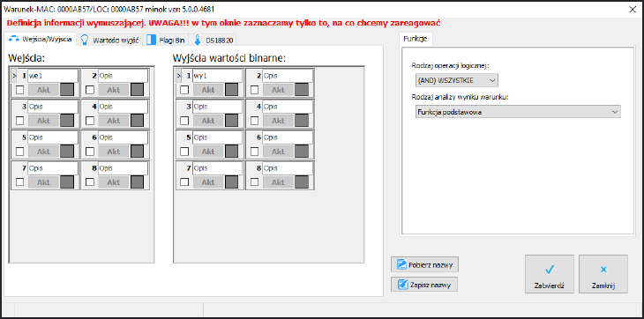644x319 pixels.
Task: Tick the checkbox for output 1 wy1
Action: point(184,90)
